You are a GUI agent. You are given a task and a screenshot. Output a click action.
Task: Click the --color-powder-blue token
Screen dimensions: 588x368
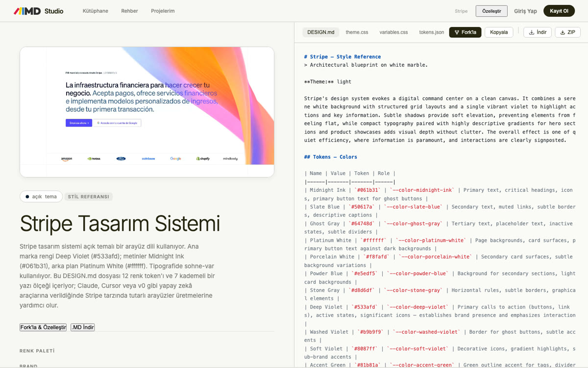(416, 274)
